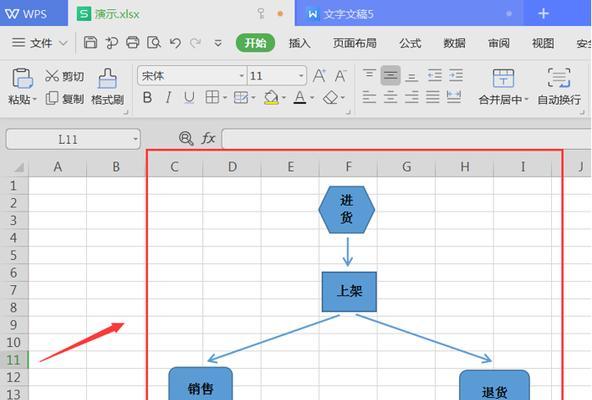592x400 pixels.
Task: Expand the font name dropdown showing 宋体
Action: (x=242, y=76)
